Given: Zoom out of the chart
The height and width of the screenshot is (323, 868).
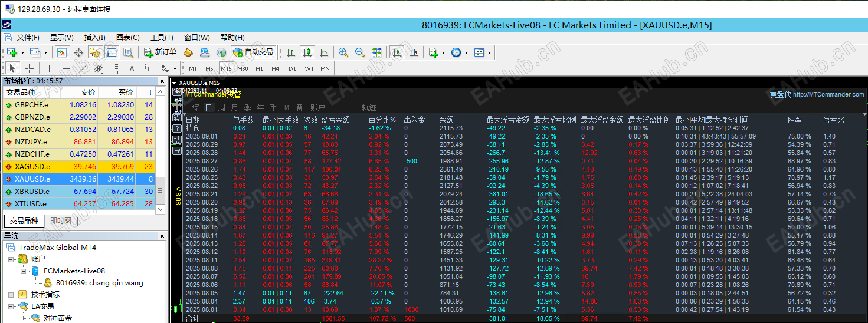Looking at the screenshot, I should pos(359,52).
